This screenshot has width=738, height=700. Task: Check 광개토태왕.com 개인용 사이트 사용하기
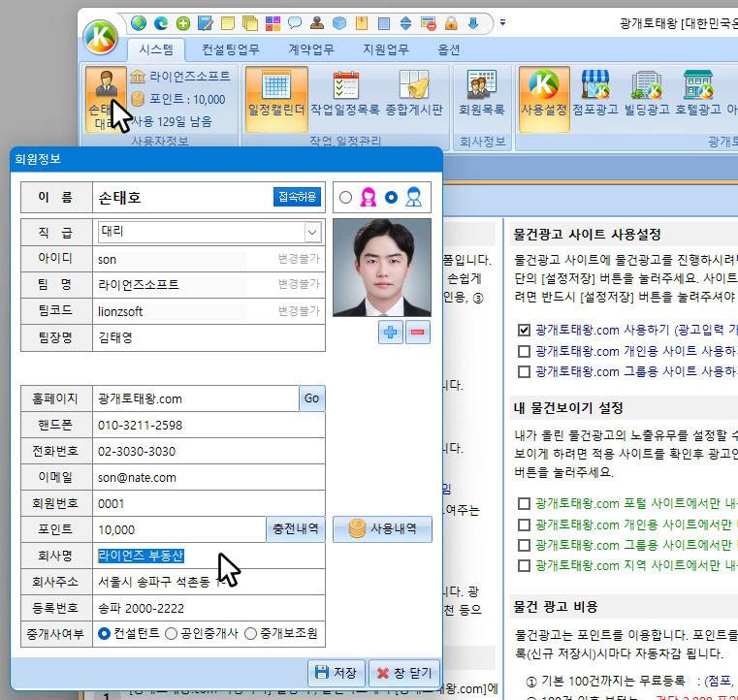[x=524, y=351]
